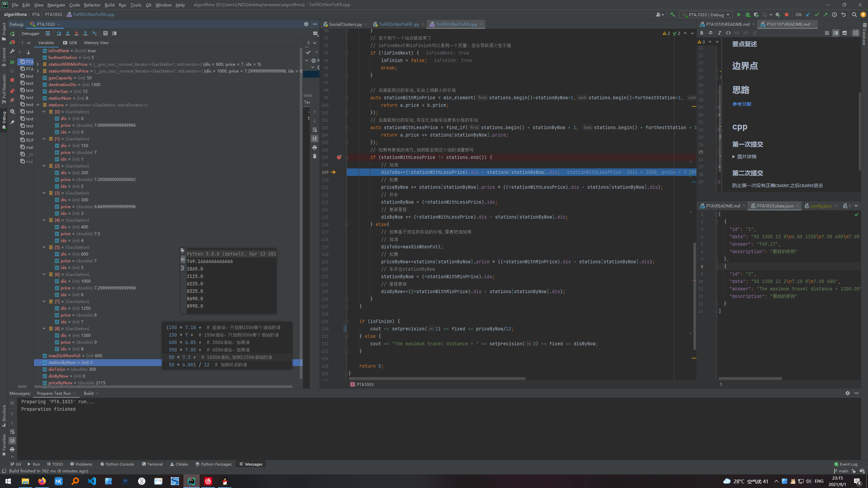The image size is (868, 488).
Task: Click the 参考文献 link in README preview
Action: (x=742, y=104)
